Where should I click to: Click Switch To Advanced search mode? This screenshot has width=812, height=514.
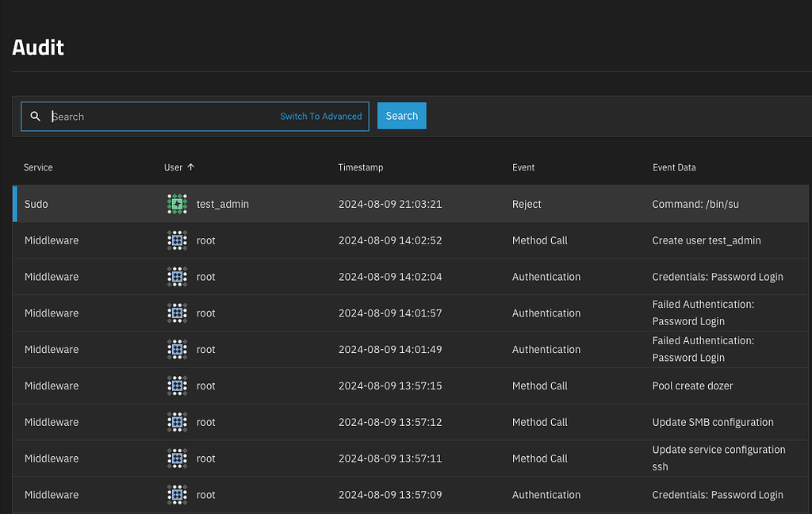click(320, 116)
